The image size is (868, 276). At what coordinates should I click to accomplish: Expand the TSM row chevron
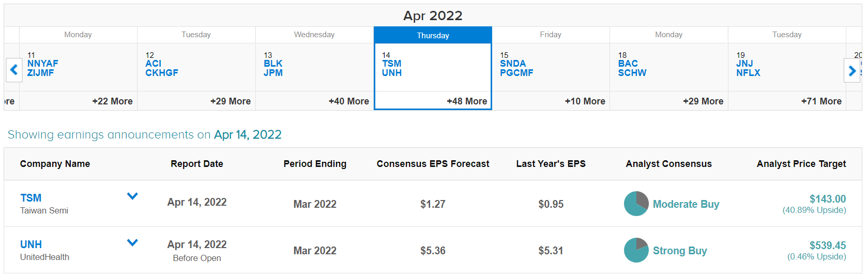tap(132, 196)
